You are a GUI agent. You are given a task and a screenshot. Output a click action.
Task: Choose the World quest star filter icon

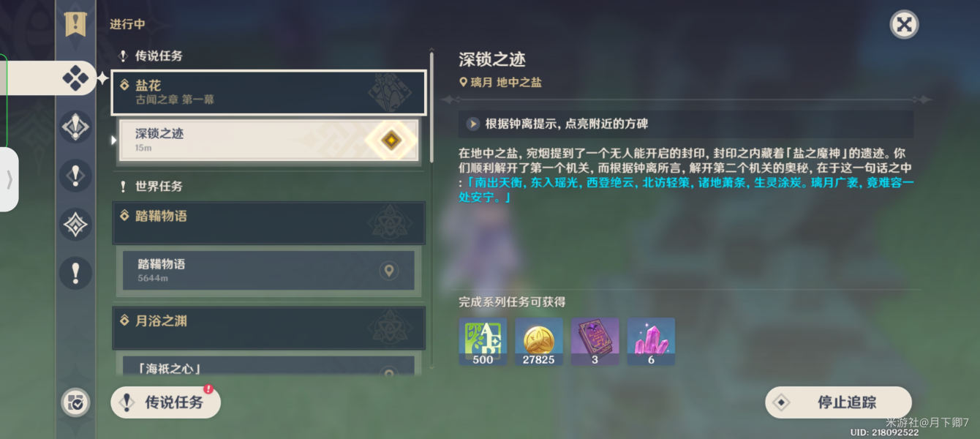[x=75, y=225]
